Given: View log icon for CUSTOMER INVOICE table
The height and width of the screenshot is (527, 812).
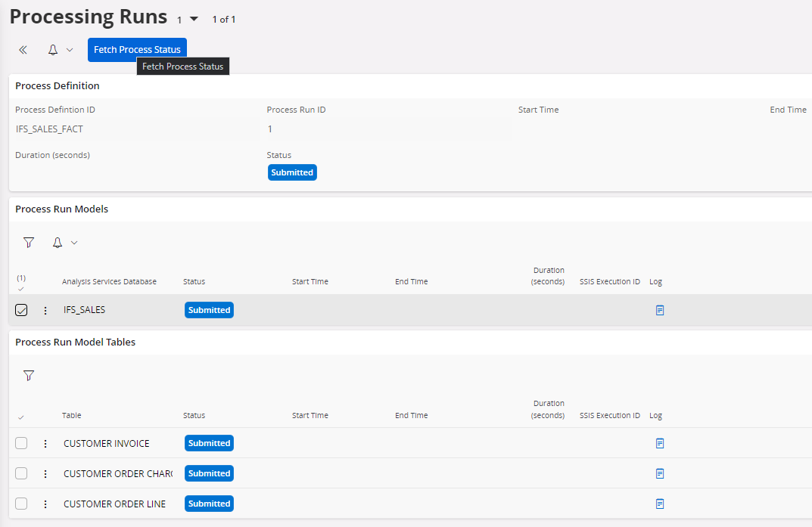Looking at the screenshot, I should pyautogui.click(x=659, y=443).
